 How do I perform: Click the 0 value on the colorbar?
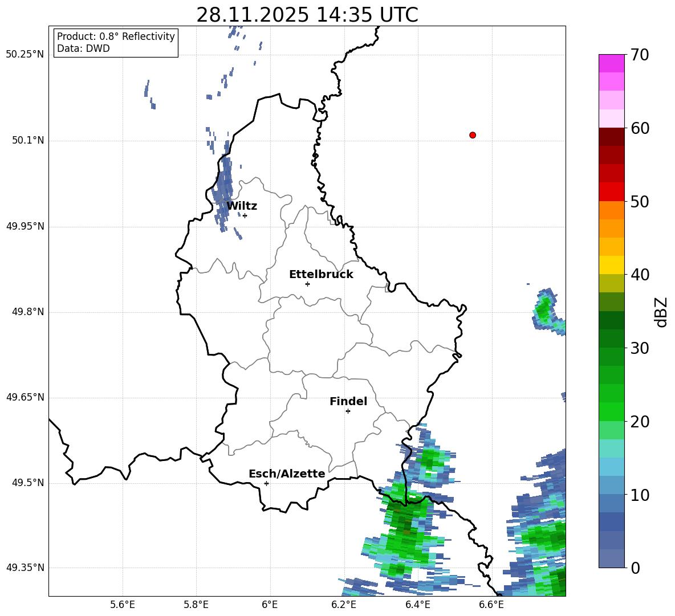click(635, 568)
